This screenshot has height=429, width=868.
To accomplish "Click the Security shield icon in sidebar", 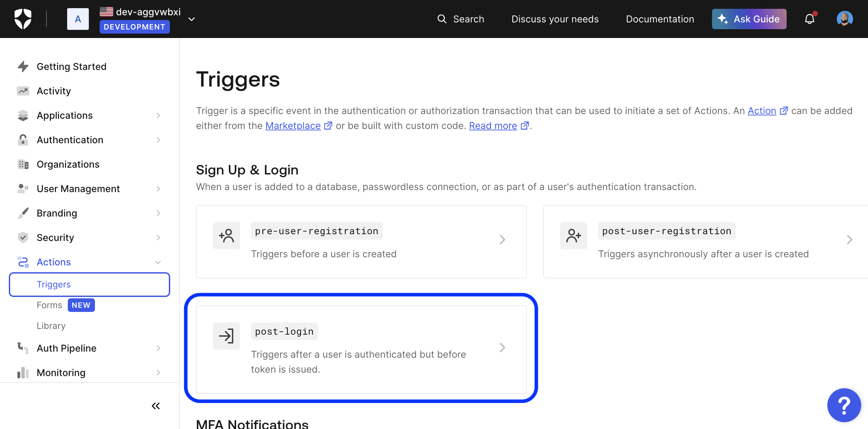I will click(x=23, y=237).
